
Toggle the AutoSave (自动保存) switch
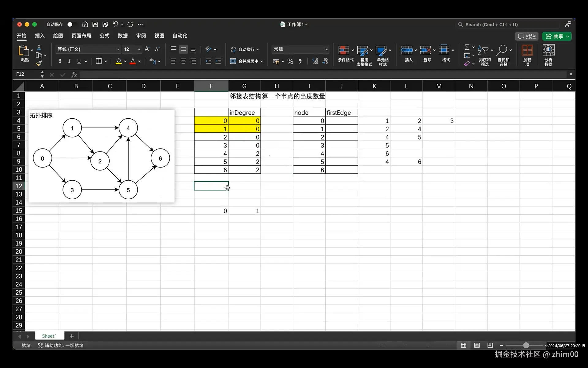point(71,24)
